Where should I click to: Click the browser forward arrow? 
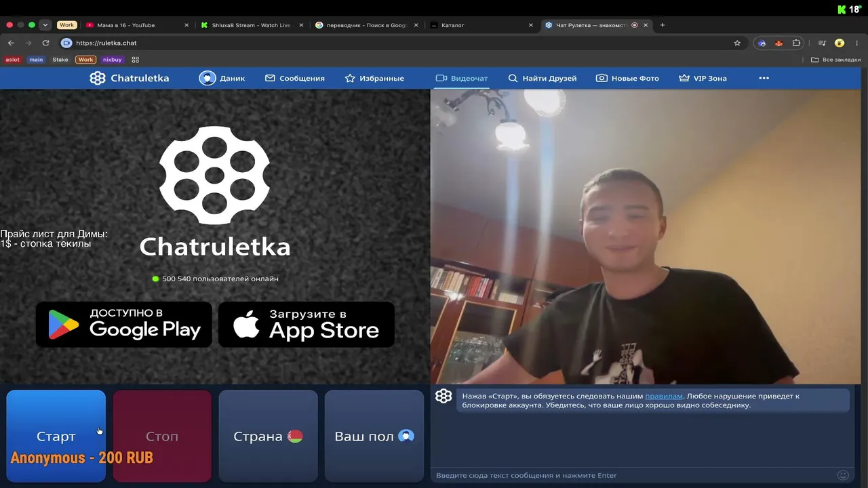click(28, 43)
